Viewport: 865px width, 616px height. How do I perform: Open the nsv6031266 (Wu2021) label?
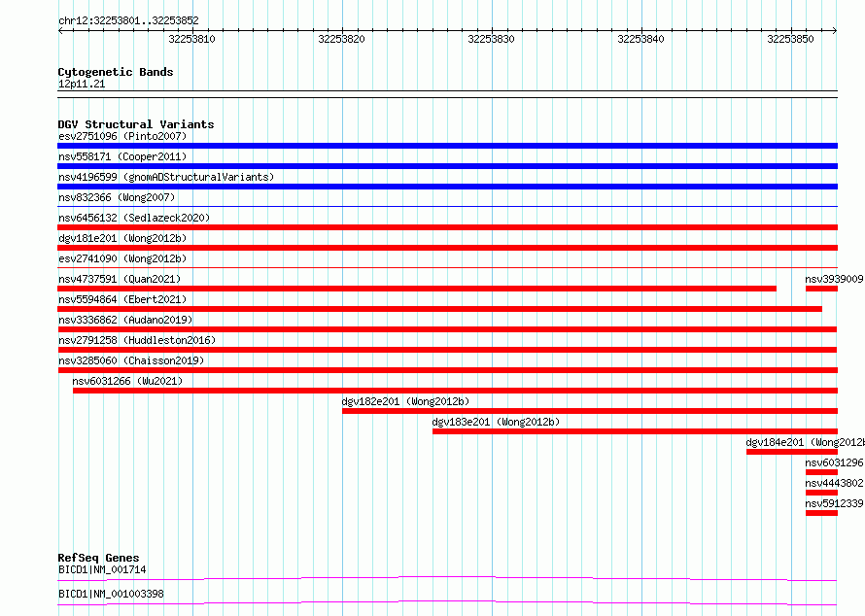click(127, 381)
